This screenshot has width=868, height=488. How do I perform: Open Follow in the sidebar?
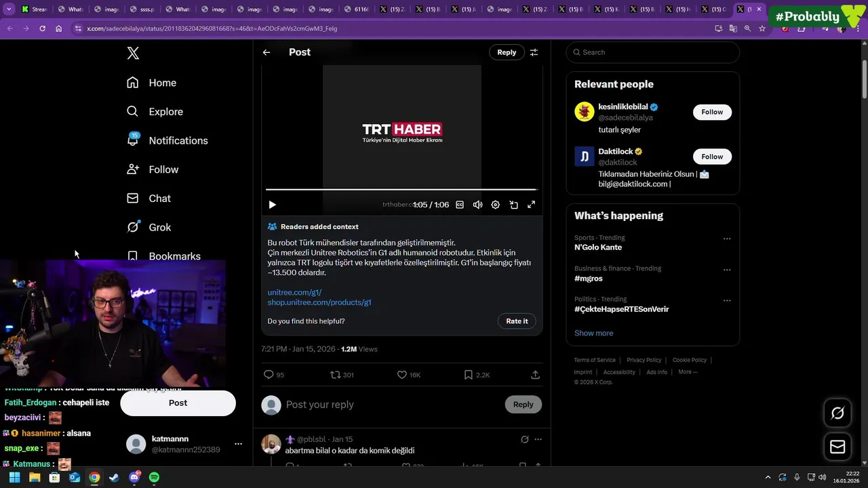click(x=153, y=169)
